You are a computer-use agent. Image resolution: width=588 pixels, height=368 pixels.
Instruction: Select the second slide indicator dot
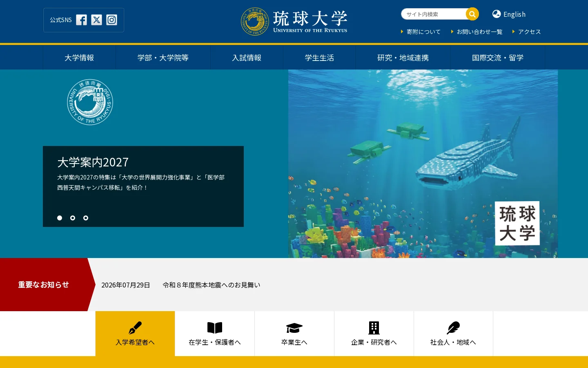(x=73, y=218)
